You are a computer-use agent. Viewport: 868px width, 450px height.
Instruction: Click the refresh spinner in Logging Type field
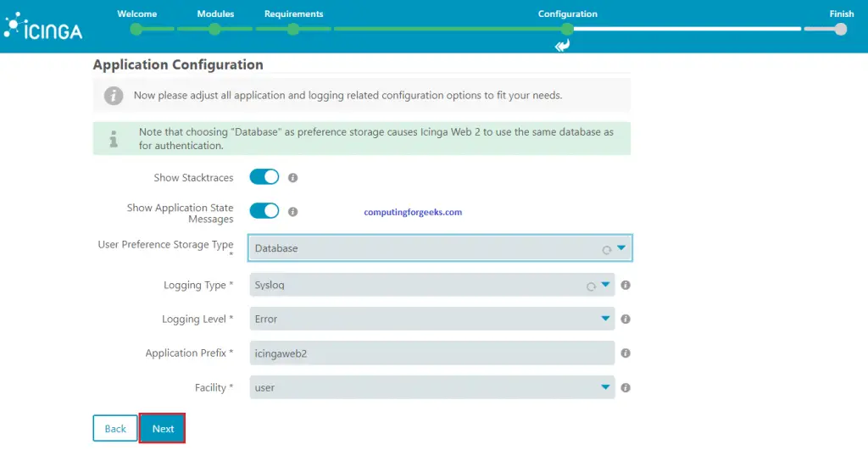click(591, 286)
